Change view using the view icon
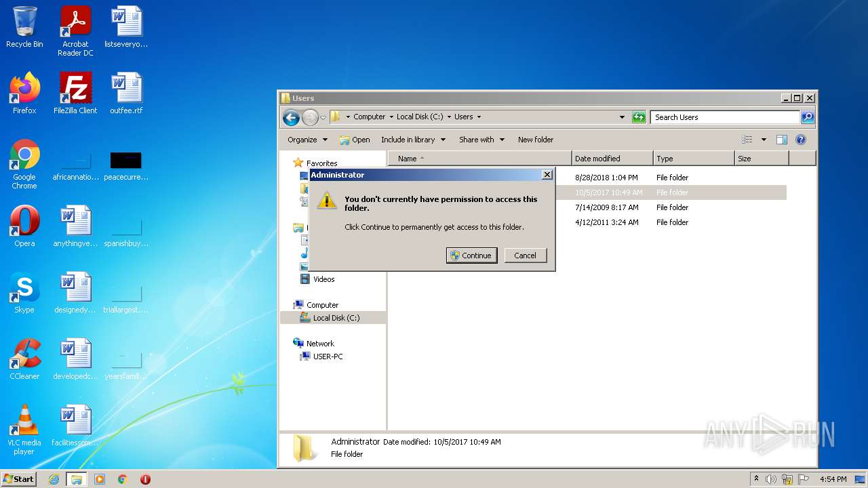Screen dimensions: 868x488 [x=747, y=140]
